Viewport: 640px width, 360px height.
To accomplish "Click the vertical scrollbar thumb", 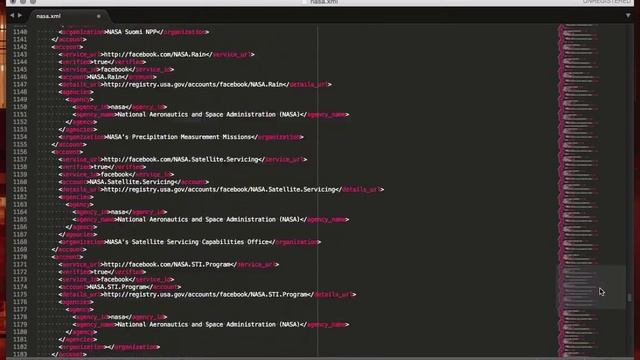I will tap(630, 297).
